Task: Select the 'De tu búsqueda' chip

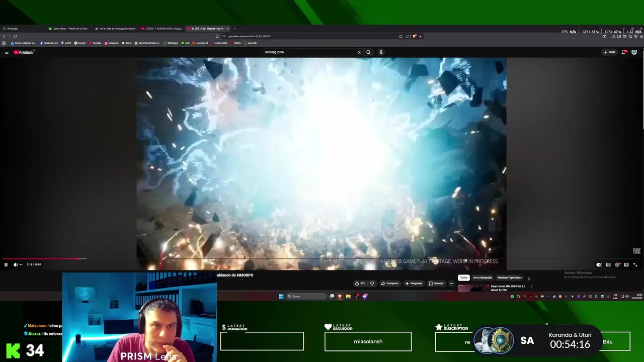Action: pos(482,278)
